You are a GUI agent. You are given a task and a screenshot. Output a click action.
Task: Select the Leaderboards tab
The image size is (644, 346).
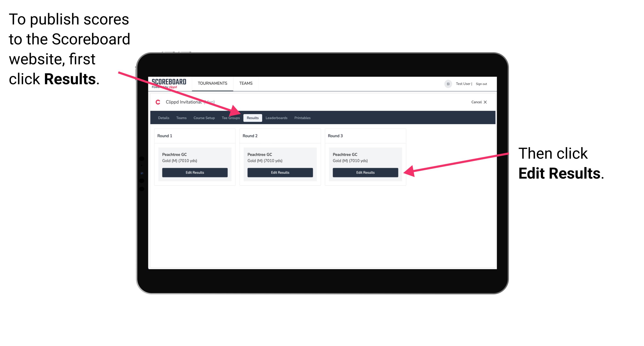277,118
